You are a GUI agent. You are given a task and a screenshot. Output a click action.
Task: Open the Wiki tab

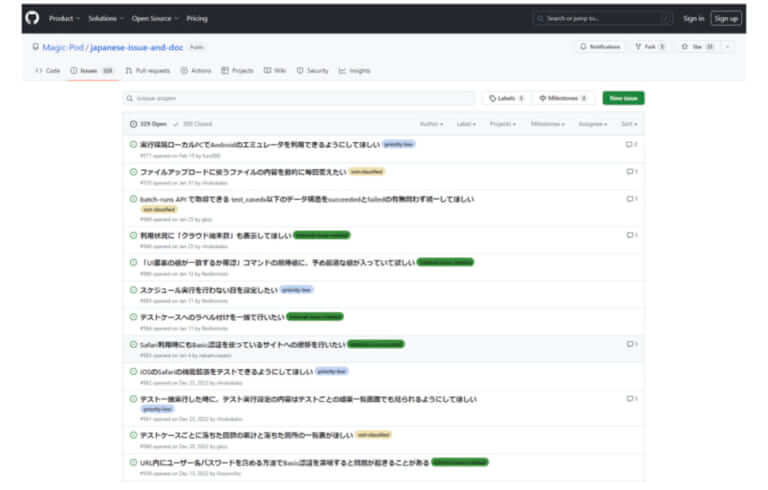[275, 71]
